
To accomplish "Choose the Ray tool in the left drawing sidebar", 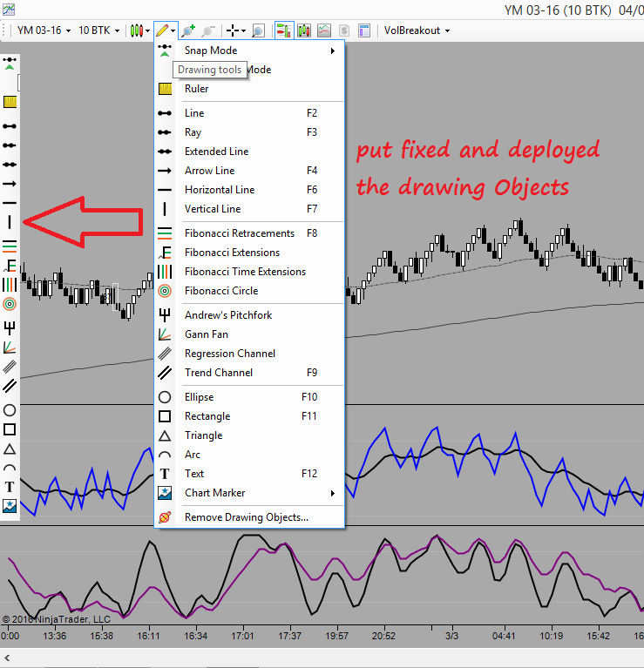I will [x=10, y=145].
